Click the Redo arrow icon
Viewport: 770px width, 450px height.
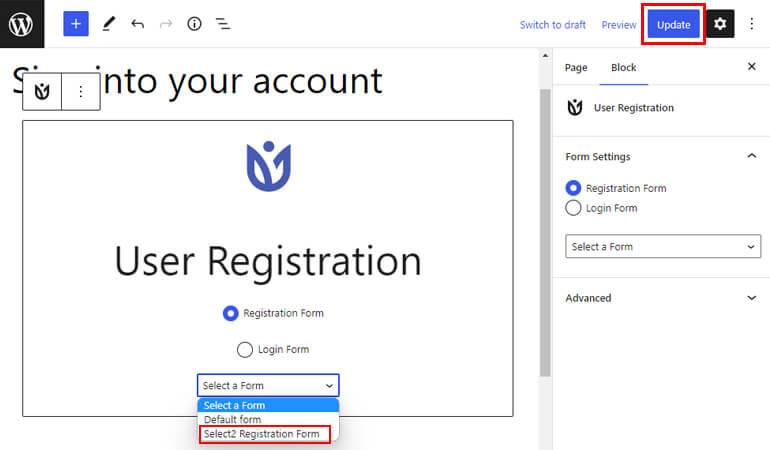[166, 24]
